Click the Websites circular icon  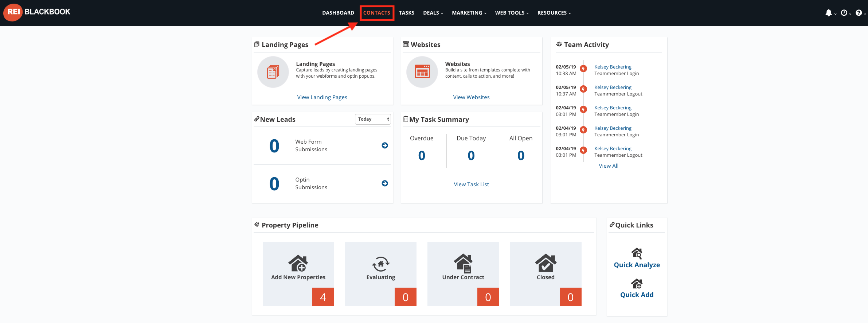422,72
